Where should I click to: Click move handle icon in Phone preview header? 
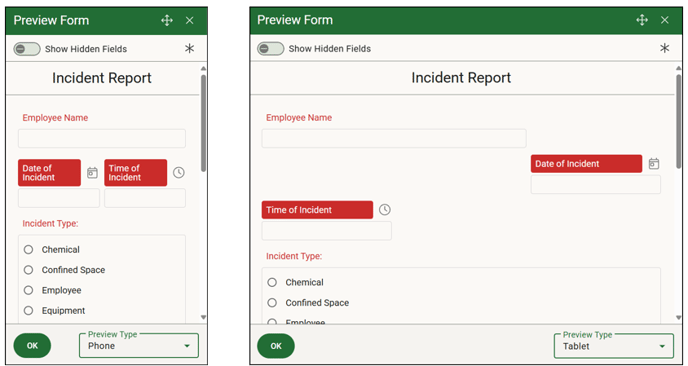pyautogui.click(x=167, y=20)
